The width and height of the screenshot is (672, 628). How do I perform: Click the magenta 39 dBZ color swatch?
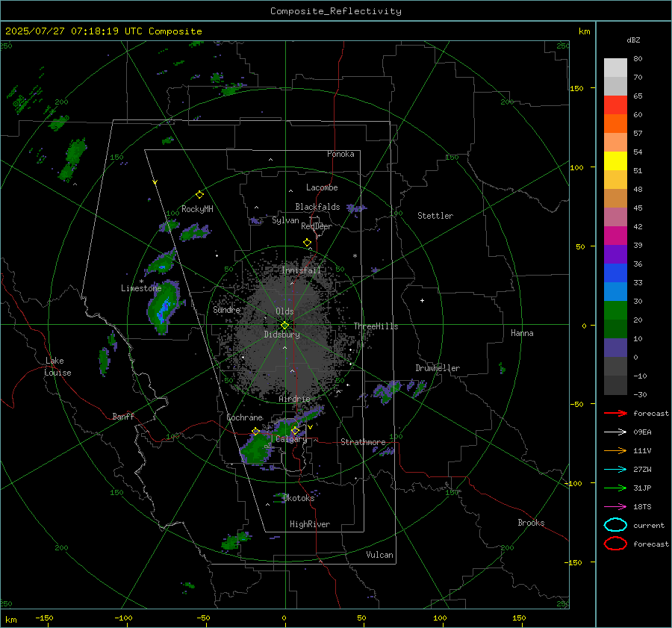615,236
